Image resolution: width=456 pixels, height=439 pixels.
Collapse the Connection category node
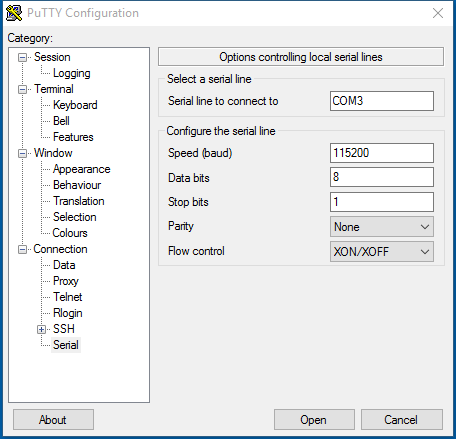pyautogui.click(x=22, y=250)
